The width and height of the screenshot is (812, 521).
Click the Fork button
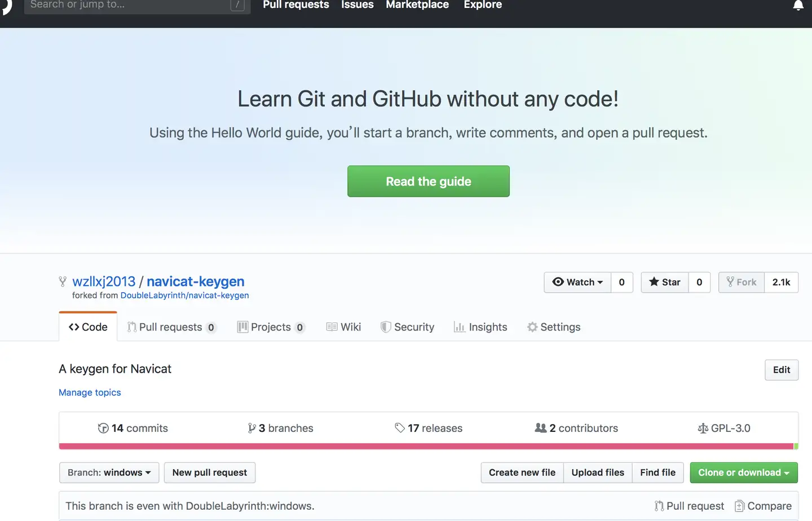point(742,282)
